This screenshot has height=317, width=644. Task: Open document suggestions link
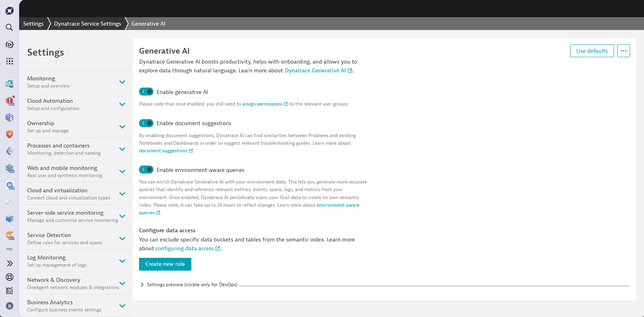coord(163,151)
